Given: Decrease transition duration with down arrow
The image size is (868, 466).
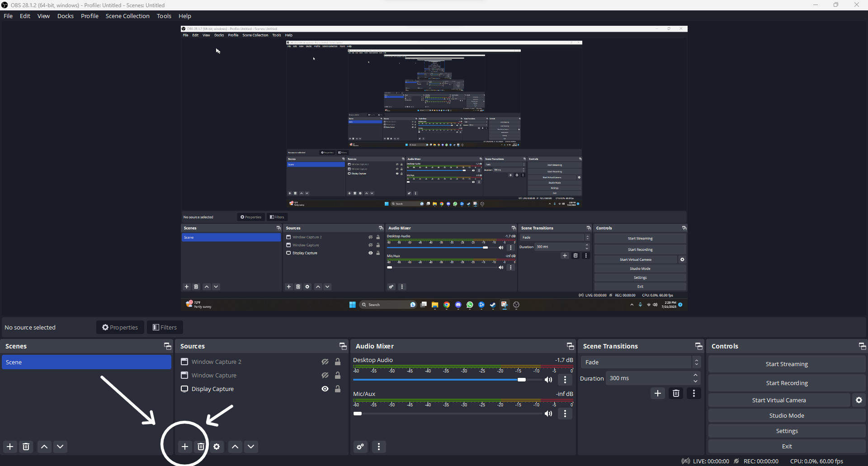Looking at the screenshot, I should pyautogui.click(x=696, y=381).
